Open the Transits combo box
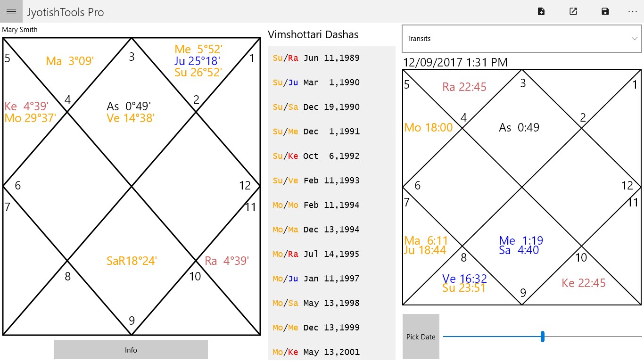The width and height of the screenshot is (644, 362). point(522,39)
